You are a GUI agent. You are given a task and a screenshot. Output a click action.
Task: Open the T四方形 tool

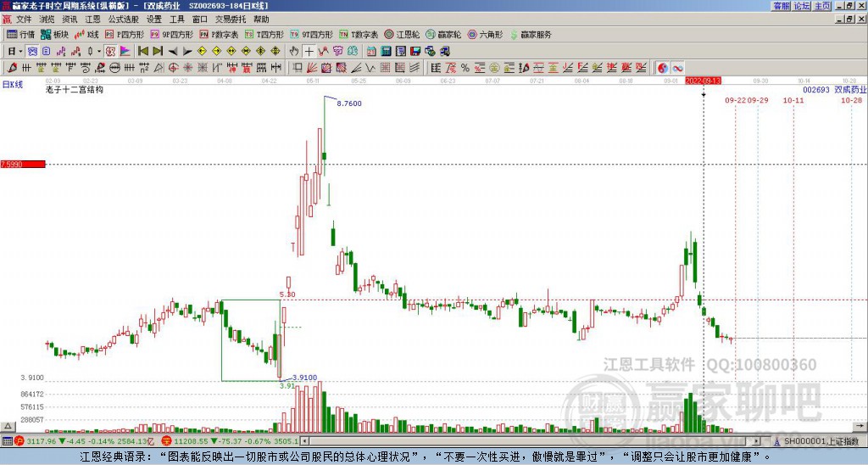click(x=264, y=34)
